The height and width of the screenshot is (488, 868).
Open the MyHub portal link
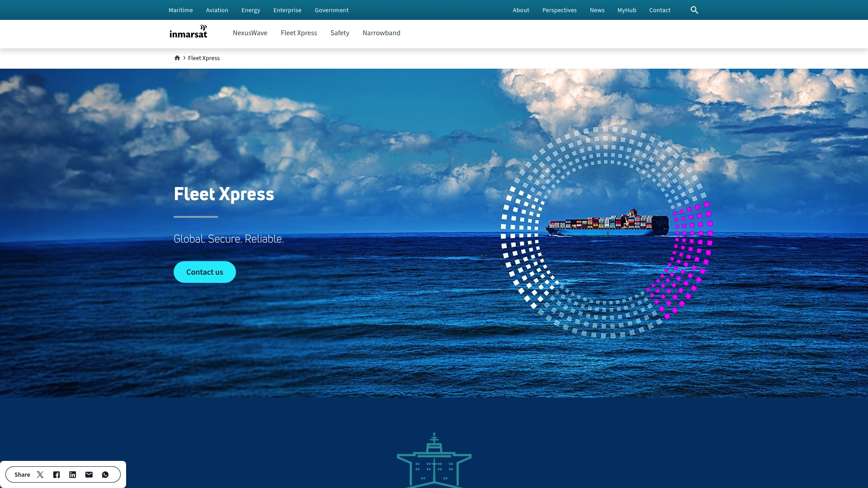[627, 10]
